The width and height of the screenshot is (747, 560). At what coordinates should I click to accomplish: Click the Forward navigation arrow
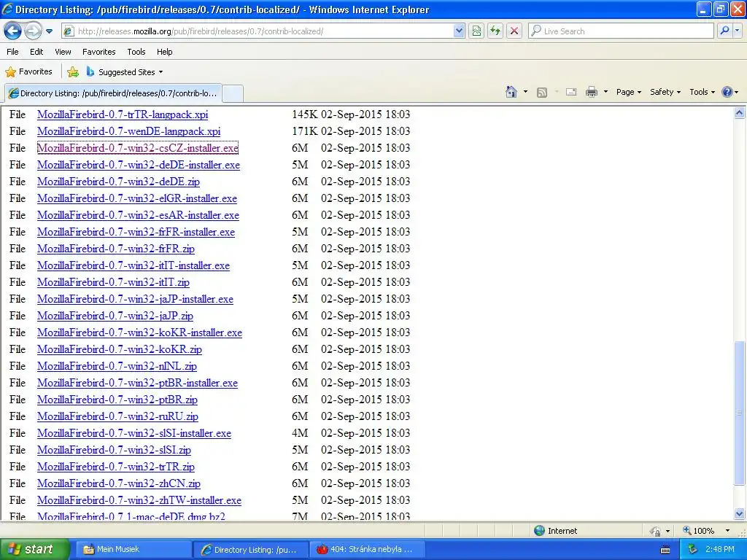point(32,31)
